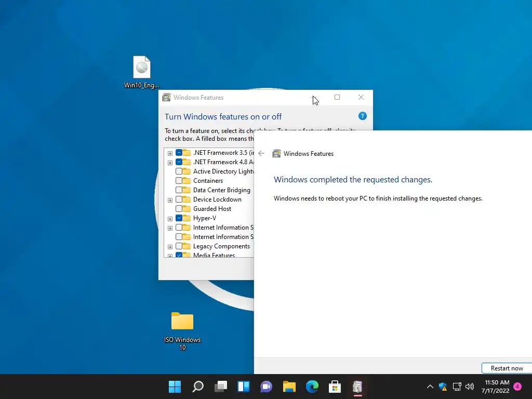This screenshot has width=532, height=399.
Task: Select the Win10_Eng disc image file on desktop
Action: coord(141,72)
